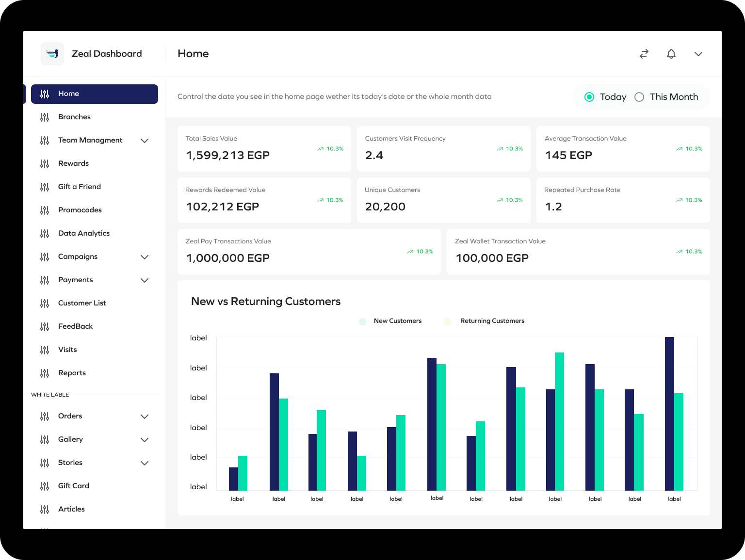Click 'New vs Returning Customers' chart title

pyautogui.click(x=266, y=302)
